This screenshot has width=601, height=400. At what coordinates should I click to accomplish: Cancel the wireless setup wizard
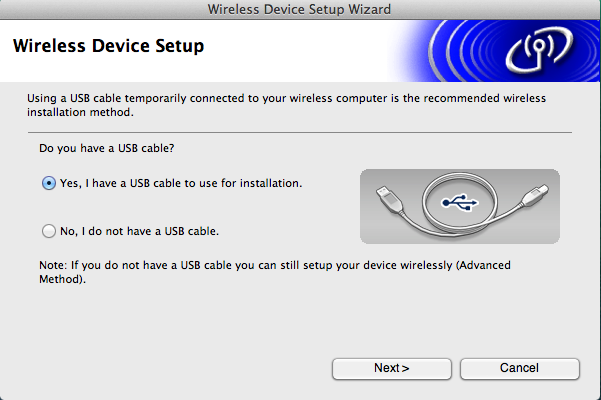[520, 369]
